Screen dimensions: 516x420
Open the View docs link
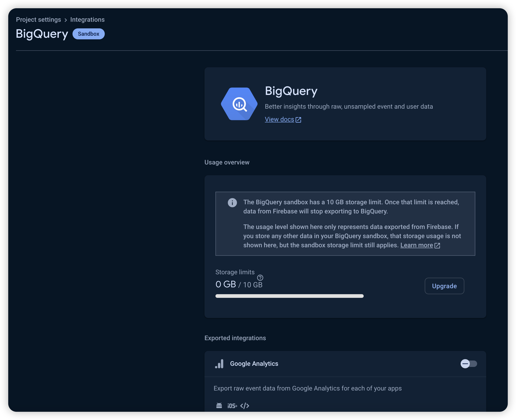click(x=279, y=119)
